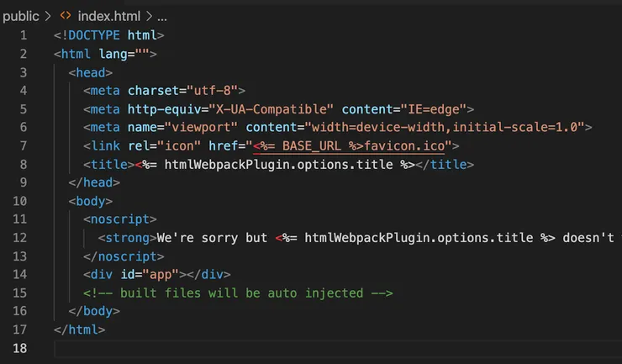Viewport: 622px width, 364px height.
Task: Open the index.html breadcrumb item
Action: 109,15
